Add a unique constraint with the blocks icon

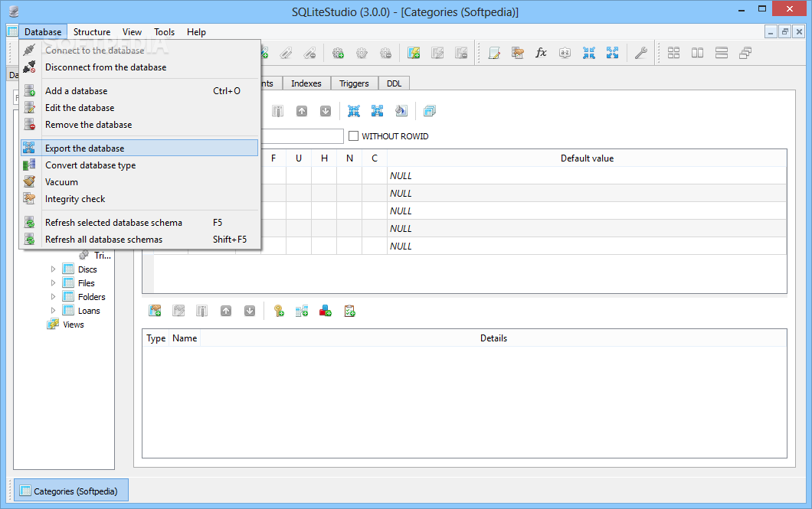click(326, 311)
